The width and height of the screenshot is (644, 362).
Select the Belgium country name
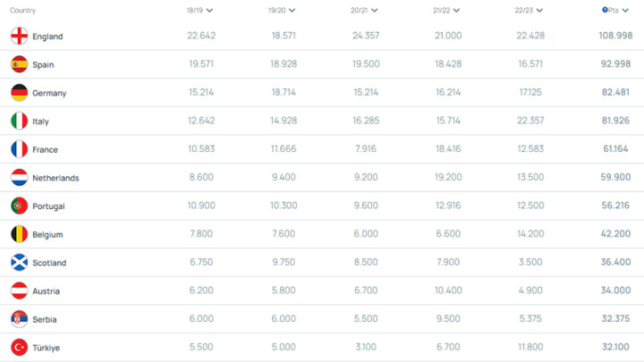[x=47, y=235]
